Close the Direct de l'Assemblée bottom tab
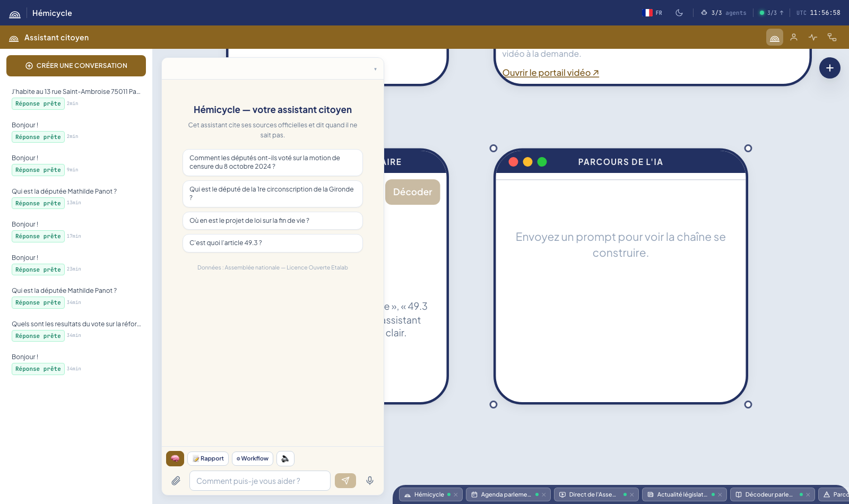The width and height of the screenshot is (849, 504). tap(632, 495)
